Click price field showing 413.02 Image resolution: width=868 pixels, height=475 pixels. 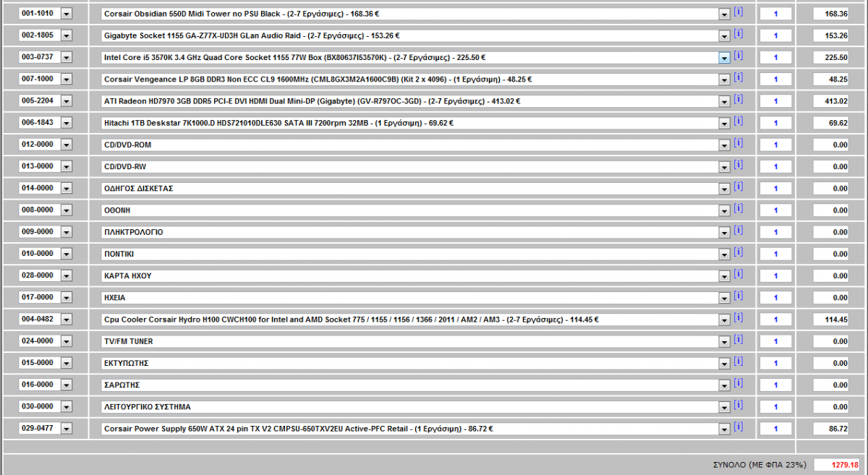(x=831, y=101)
